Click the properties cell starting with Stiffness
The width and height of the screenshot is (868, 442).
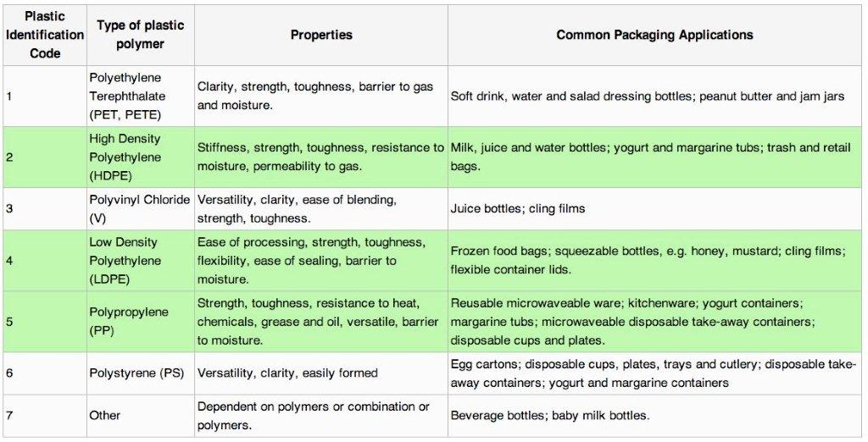pyautogui.click(x=320, y=157)
